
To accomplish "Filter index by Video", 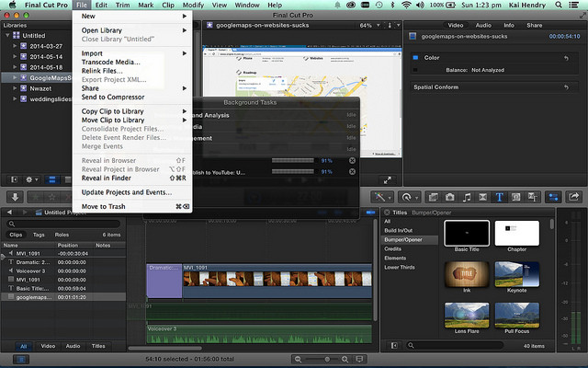I will pos(48,346).
